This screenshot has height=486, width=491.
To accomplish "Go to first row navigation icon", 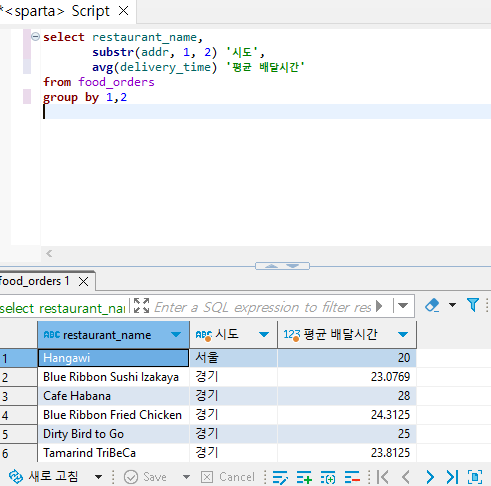I will (383, 477).
